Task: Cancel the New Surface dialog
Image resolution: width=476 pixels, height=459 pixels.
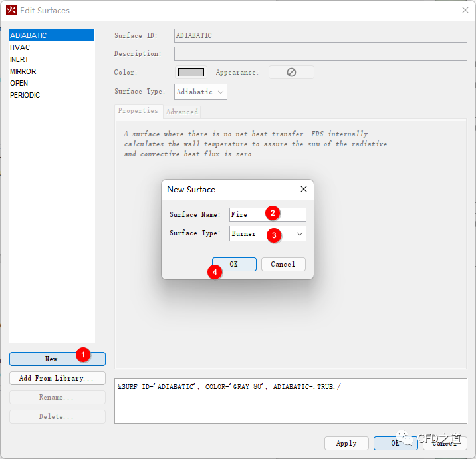Action: (x=283, y=264)
